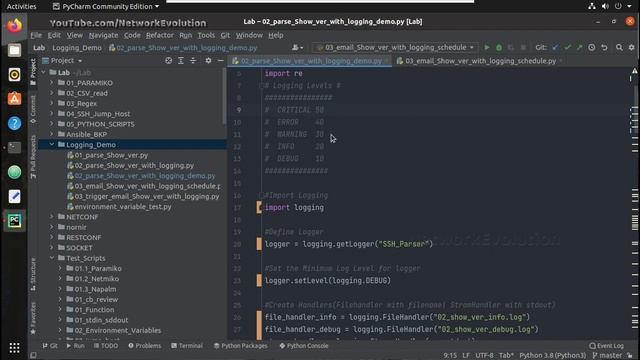Viewport: 640px width, 360px height.
Task: Hide the Project tool window
Action: pos(220,60)
